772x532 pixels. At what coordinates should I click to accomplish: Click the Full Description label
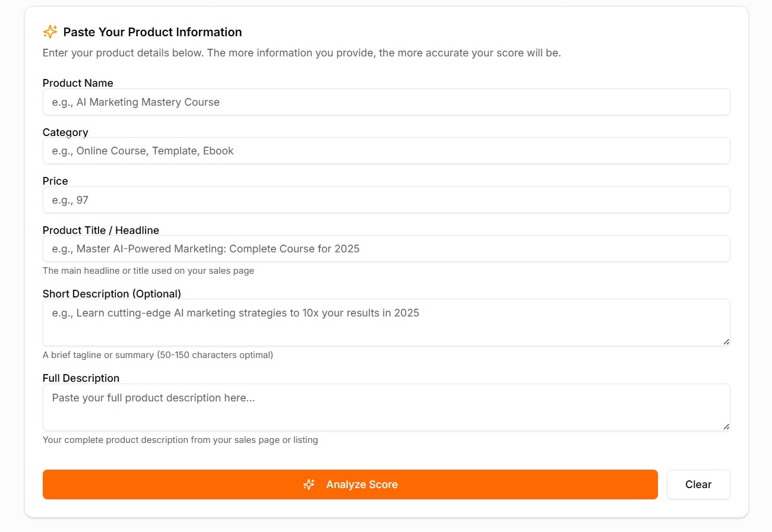[x=81, y=378]
